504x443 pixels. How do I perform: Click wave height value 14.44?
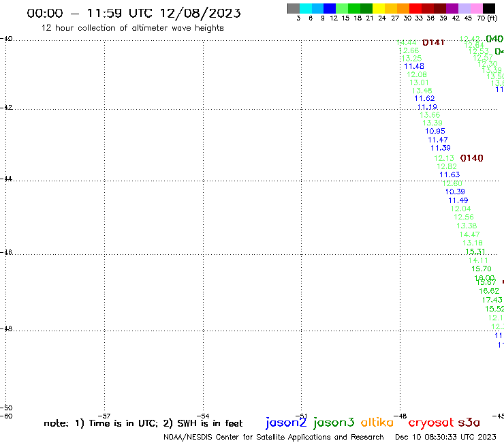407,42
